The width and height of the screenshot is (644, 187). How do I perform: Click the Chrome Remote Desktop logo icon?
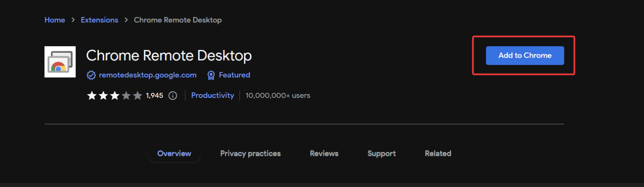pyautogui.click(x=60, y=62)
